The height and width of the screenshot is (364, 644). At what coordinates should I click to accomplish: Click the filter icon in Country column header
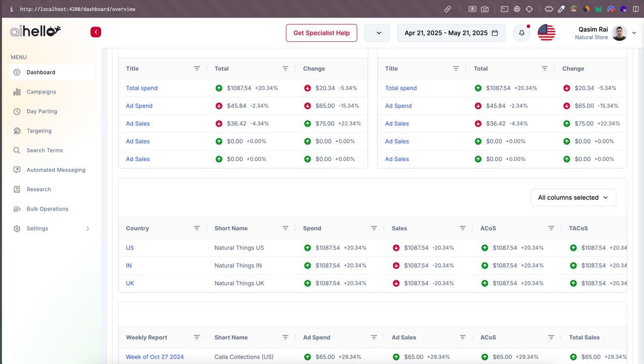tap(197, 228)
